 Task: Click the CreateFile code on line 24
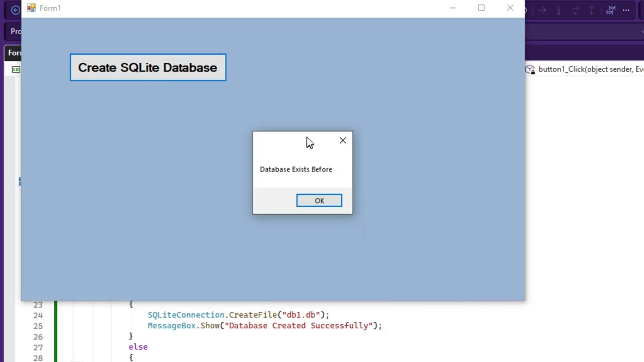pos(253,315)
